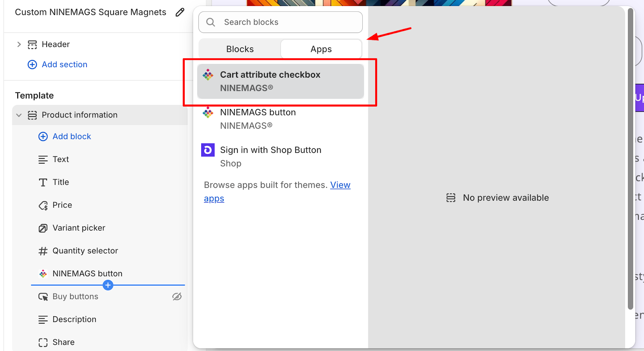Screen dimensions: 644x351
Task: Click the No preview available icon
Action: 451,198
